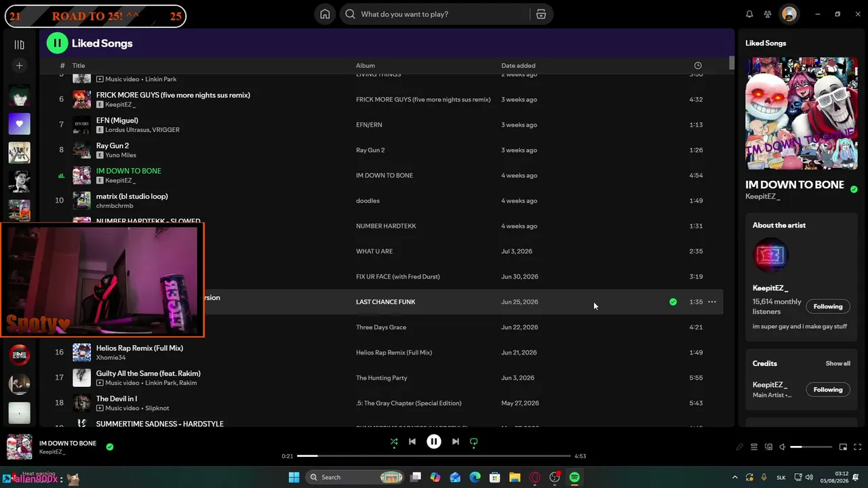Toggle saved checkmark beside right panel song title

[x=854, y=189]
